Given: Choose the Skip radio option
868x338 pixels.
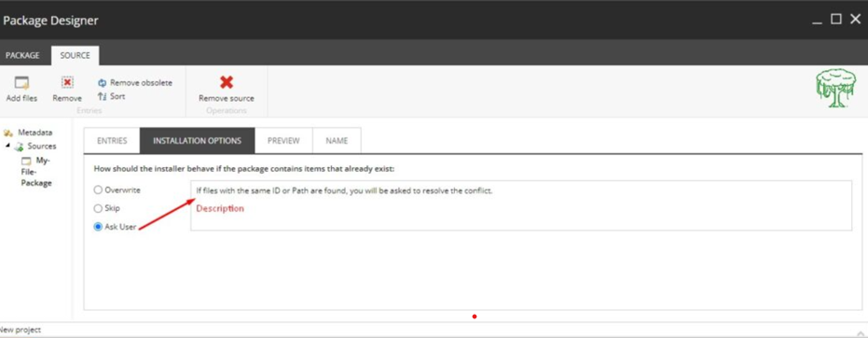Looking at the screenshot, I should [98, 209].
